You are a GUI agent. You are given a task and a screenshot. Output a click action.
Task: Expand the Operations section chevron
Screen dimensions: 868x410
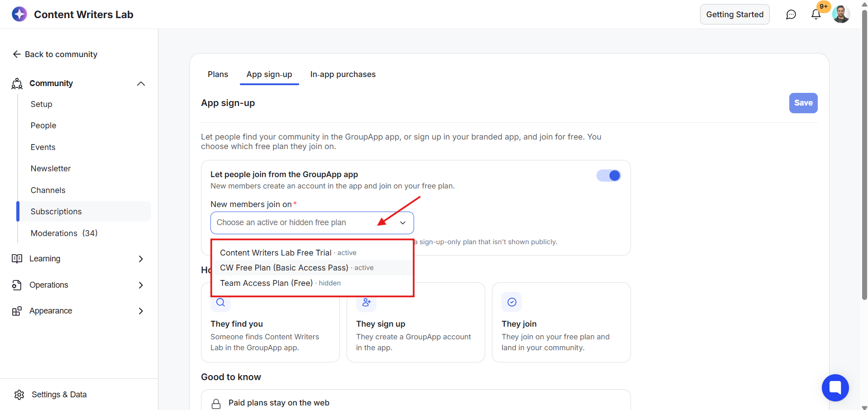tap(141, 285)
